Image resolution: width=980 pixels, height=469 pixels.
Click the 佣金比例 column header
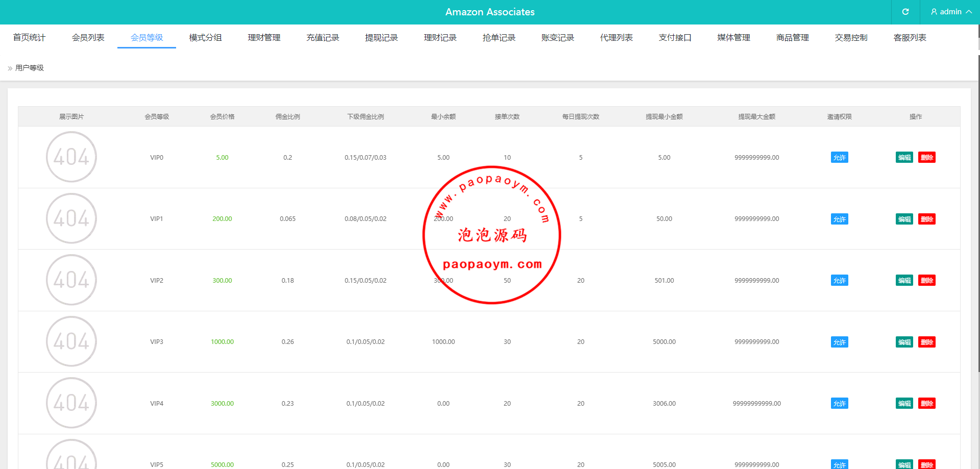point(288,116)
